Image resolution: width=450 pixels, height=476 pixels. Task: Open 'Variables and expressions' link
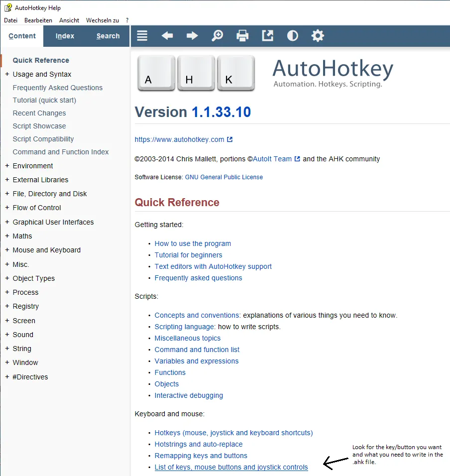(197, 361)
